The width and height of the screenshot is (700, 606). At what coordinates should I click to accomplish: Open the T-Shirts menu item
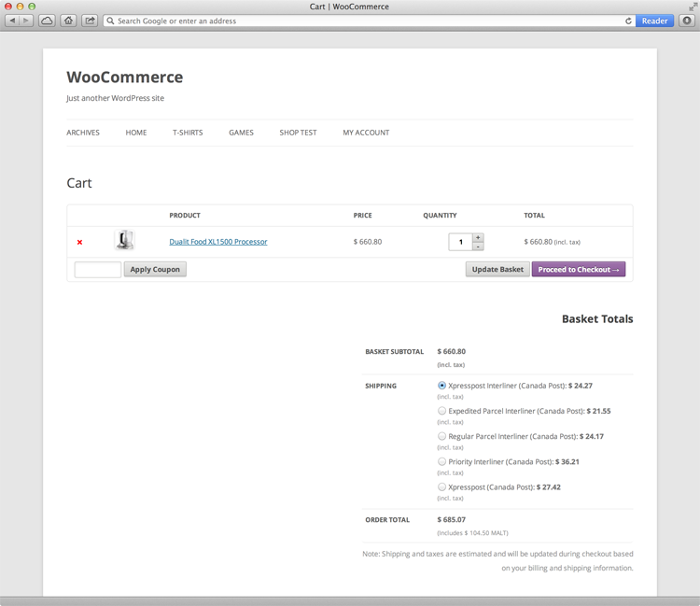pyautogui.click(x=188, y=133)
